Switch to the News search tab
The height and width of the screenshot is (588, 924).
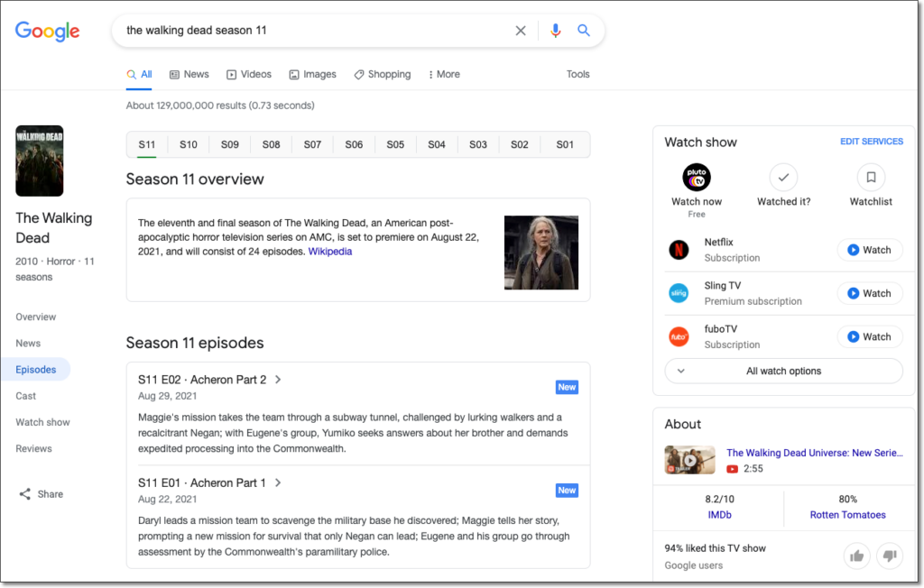tap(189, 74)
